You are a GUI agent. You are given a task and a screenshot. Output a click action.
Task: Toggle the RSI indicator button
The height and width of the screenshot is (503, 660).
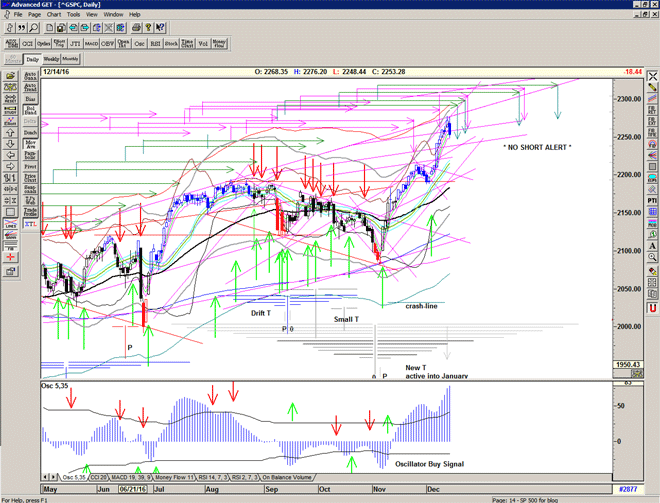(155, 43)
